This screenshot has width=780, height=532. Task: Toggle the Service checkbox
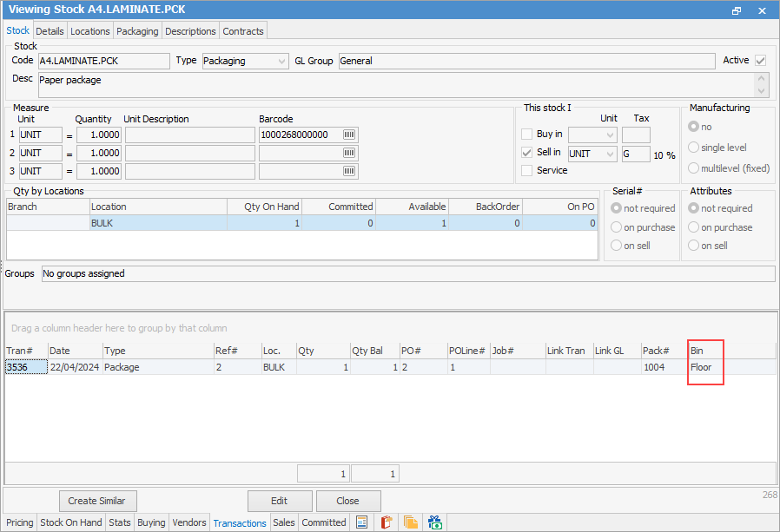coord(526,171)
